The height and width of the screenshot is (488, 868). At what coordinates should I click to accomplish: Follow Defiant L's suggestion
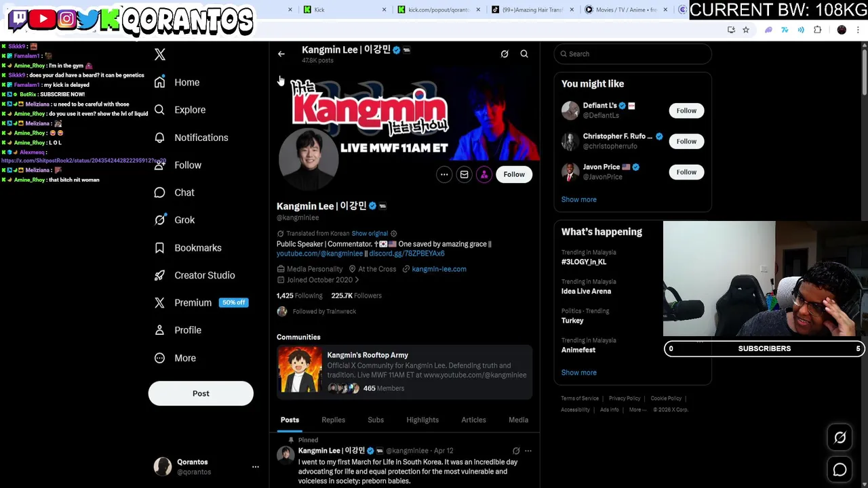(x=686, y=110)
